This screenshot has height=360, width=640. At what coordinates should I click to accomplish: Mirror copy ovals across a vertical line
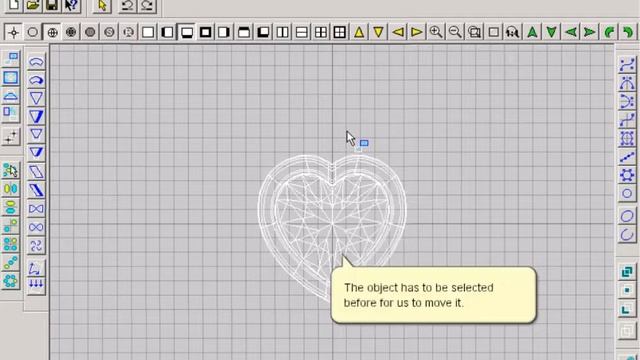pos(11,189)
